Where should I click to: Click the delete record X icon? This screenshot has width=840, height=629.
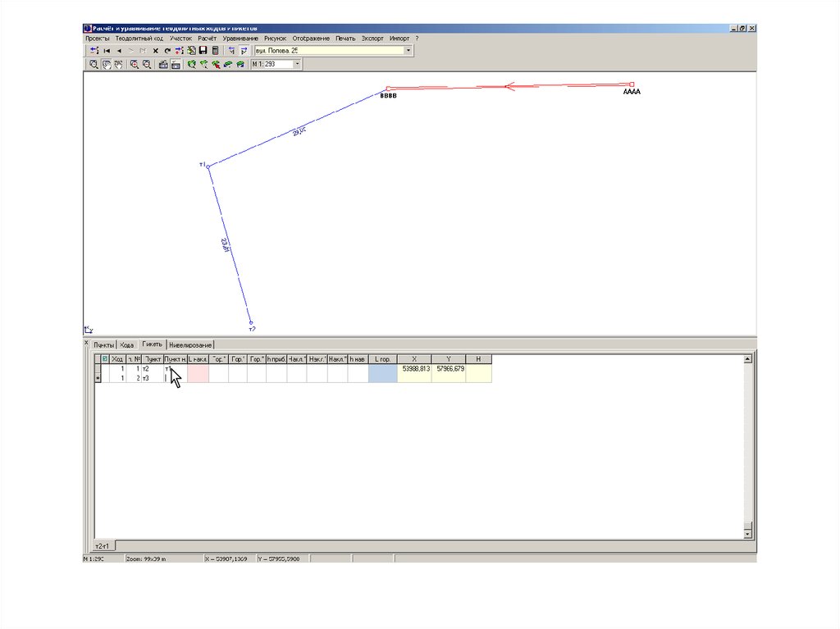coord(155,51)
